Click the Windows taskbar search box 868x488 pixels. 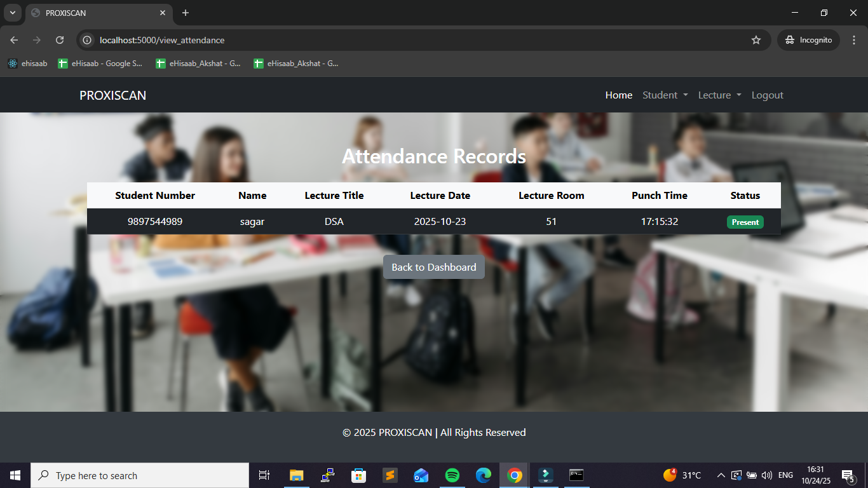[x=140, y=475]
